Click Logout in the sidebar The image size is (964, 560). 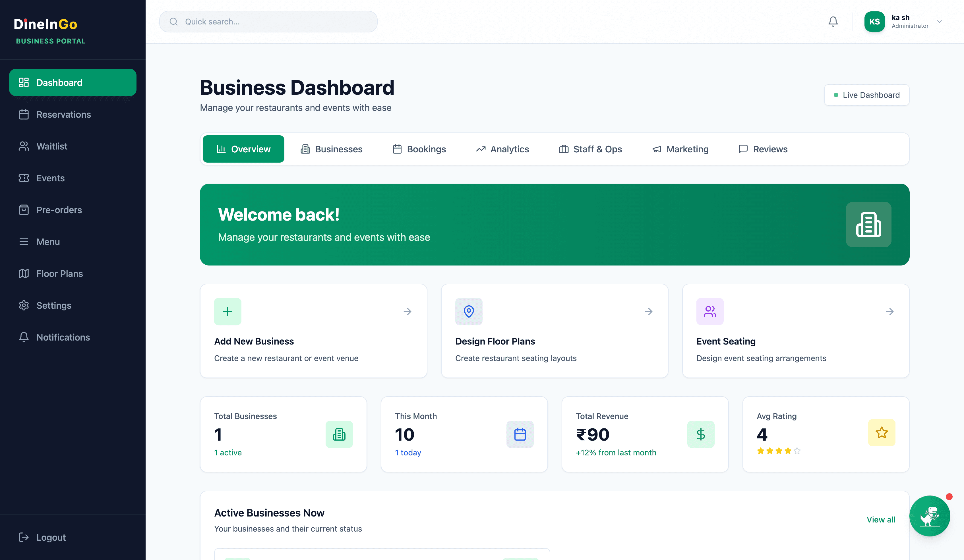tap(51, 538)
